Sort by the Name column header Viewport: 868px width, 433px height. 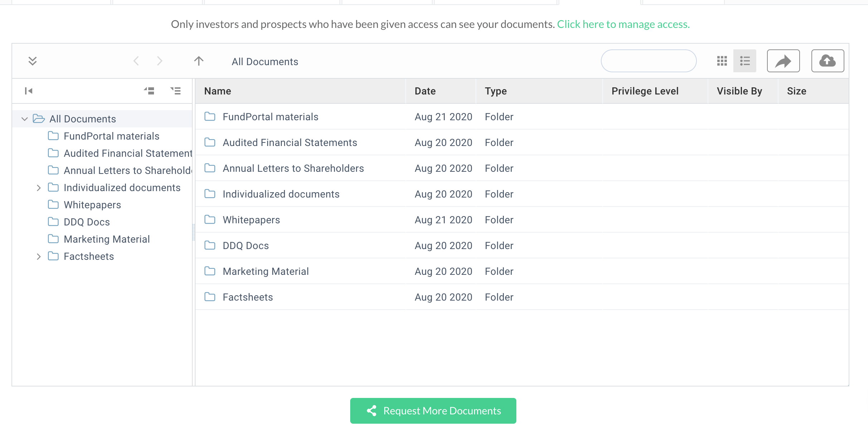pos(218,91)
